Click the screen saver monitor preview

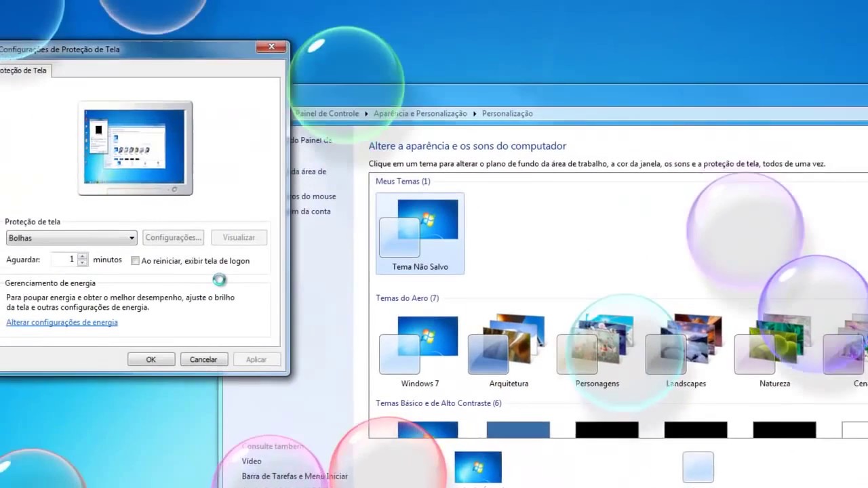click(135, 148)
